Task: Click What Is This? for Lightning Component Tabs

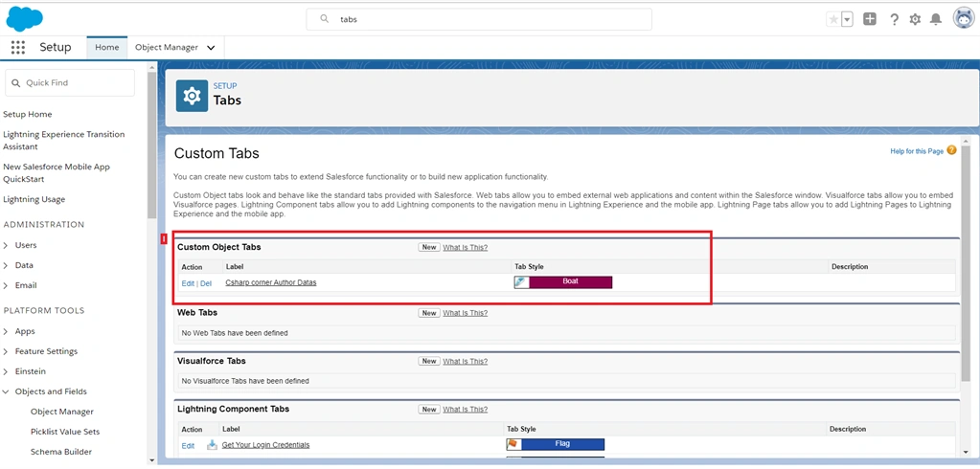Action: pos(465,409)
